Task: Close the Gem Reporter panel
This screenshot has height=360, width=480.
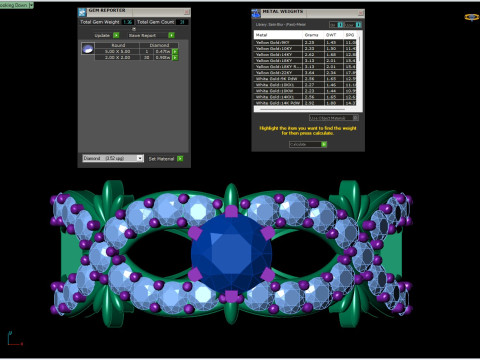Action: pyautogui.click(x=187, y=12)
